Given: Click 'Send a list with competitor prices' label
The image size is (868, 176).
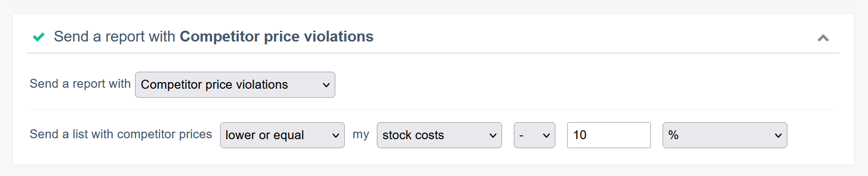Looking at the screenshot, I should (121, 134).
